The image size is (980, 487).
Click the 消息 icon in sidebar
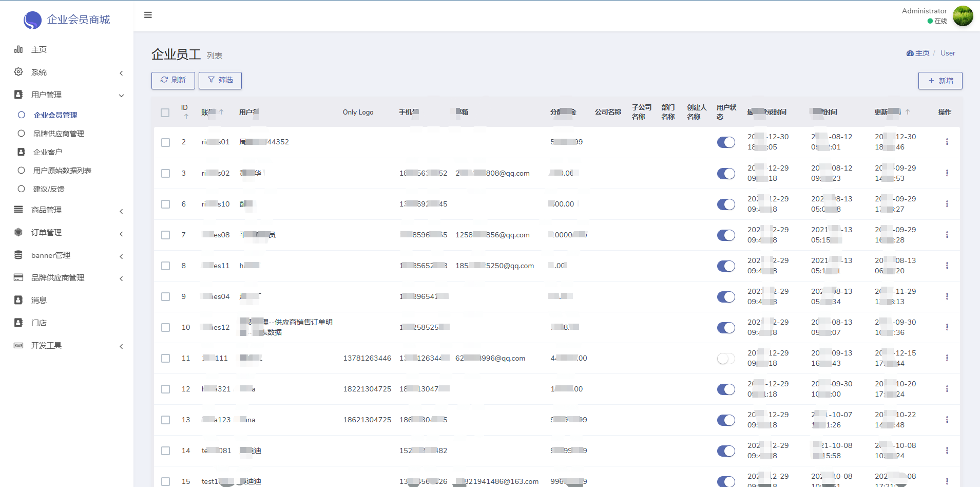pyautogui.click(x=18, y=300)
